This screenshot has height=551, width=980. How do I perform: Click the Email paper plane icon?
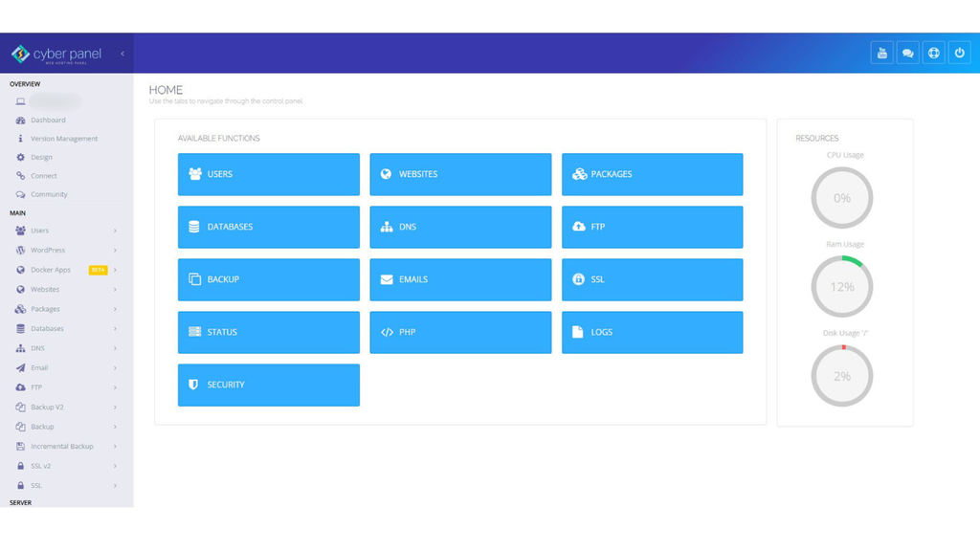point(21,368)
